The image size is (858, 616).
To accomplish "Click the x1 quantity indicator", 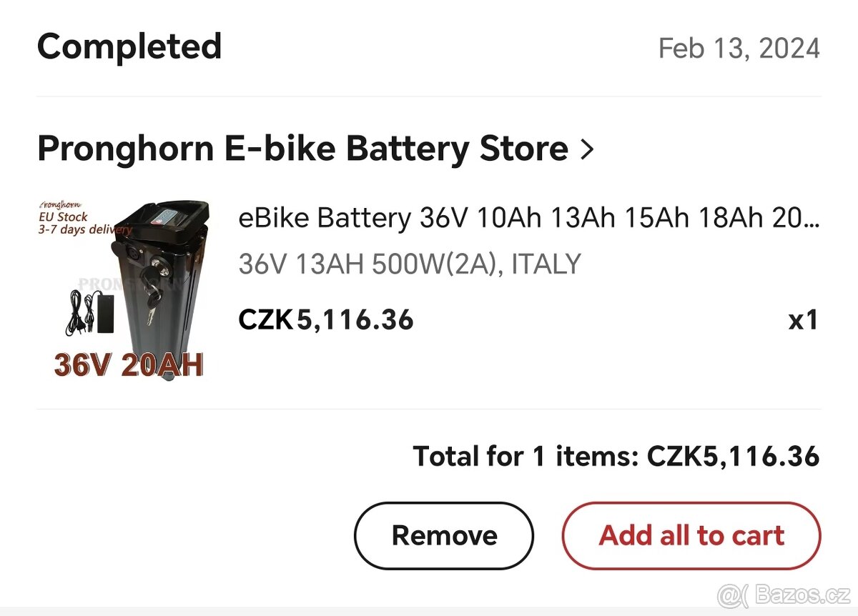I will tap(803, 320).
